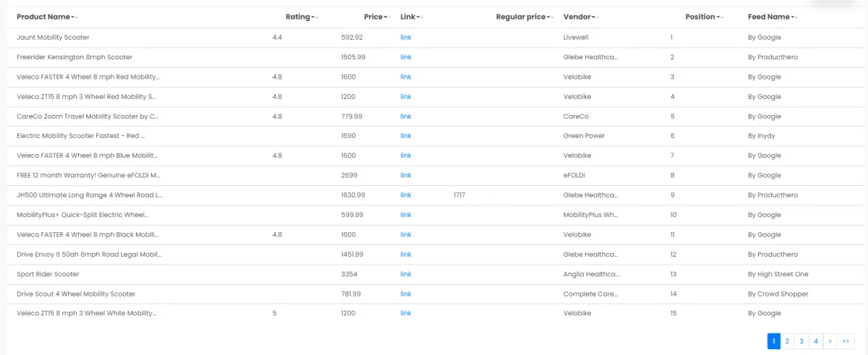The height and width of the screenshot is (355, 868).
Task: Open link for Sport Rider Scooter
Action: point(406,275)
